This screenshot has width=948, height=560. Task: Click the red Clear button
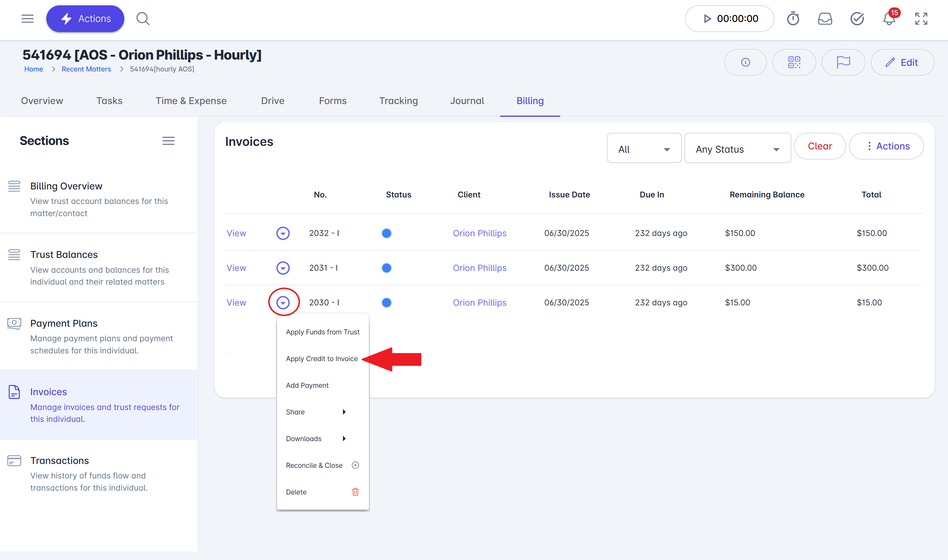point(820,146)
